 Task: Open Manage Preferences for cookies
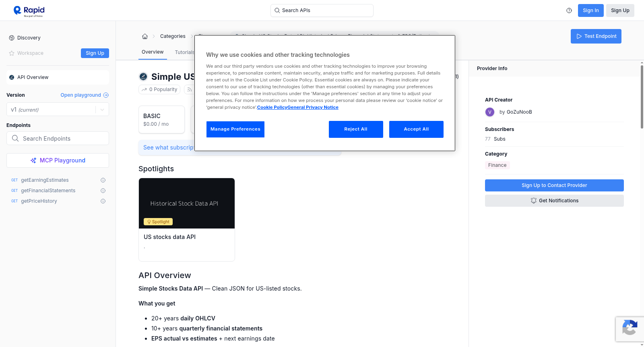point(235,129)
